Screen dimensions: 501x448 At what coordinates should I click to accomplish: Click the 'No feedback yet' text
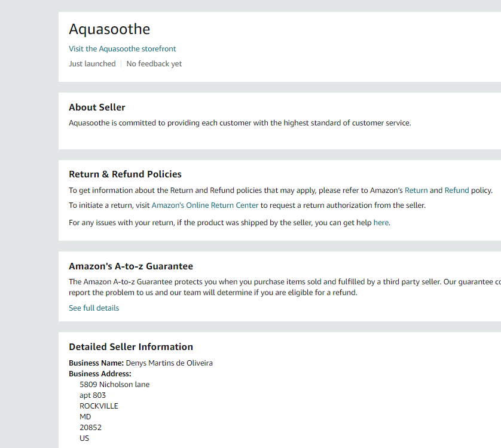click(154, 64)
